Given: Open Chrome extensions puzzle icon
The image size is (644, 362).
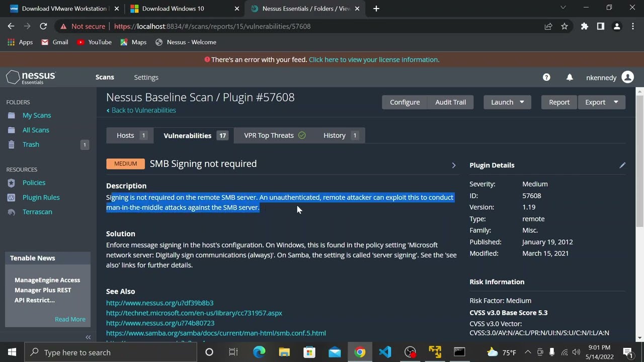Looking at the screenshot, I should tap(585, 26).
